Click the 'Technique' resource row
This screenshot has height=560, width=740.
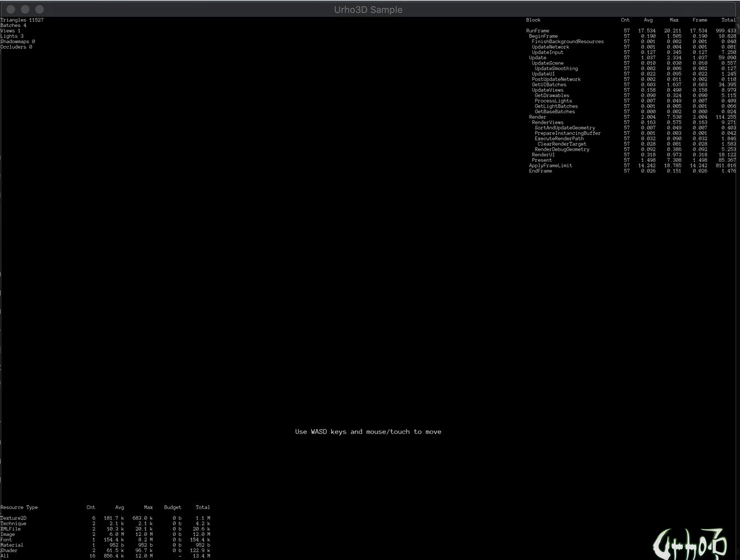point(105,524)
